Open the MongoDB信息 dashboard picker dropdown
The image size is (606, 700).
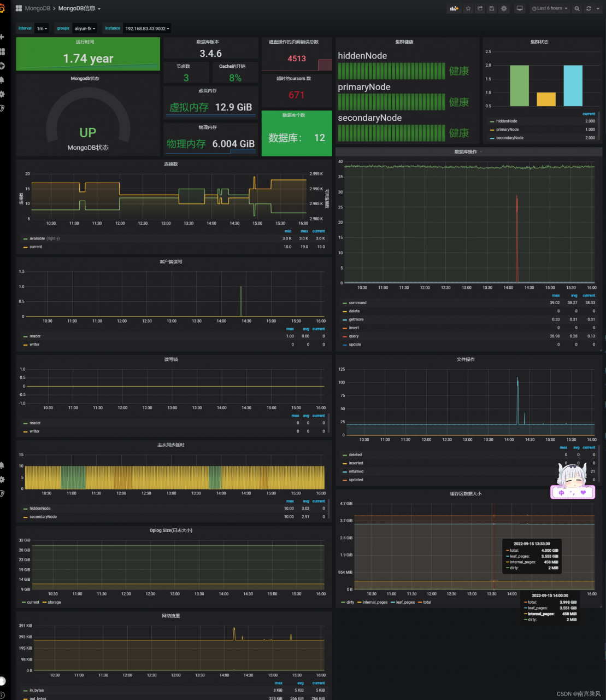pyautogui.click(x=79, y=9)
